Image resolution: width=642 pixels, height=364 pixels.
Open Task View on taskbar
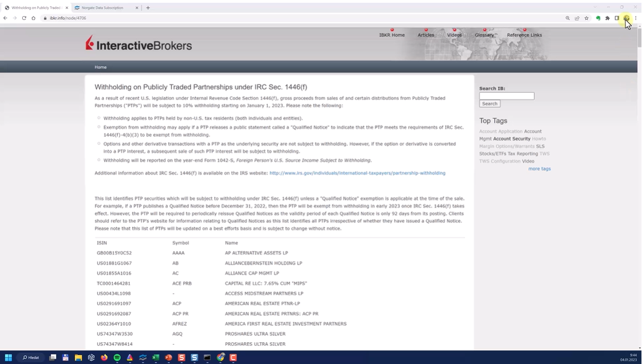pyautogui.click(x=52, y=357)
